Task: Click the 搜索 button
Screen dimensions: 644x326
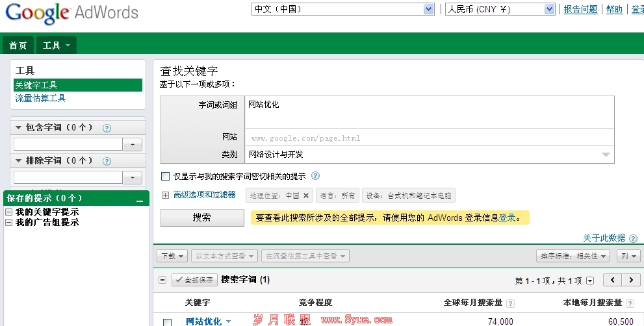Action: click(x=201, y=218)
